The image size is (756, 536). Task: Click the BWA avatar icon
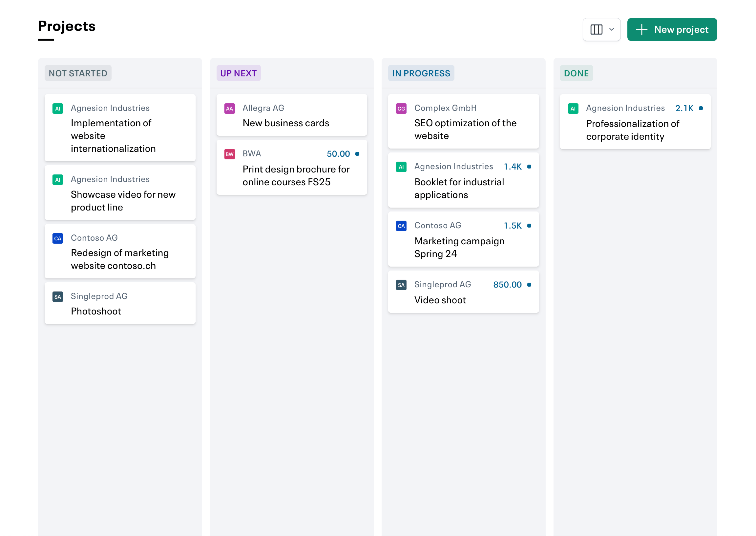click(x=229, y=154)
